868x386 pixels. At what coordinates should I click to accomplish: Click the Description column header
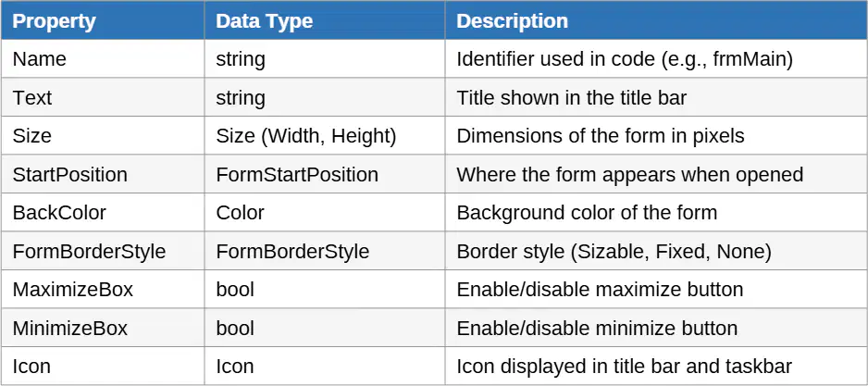click(x=656, y=20)
